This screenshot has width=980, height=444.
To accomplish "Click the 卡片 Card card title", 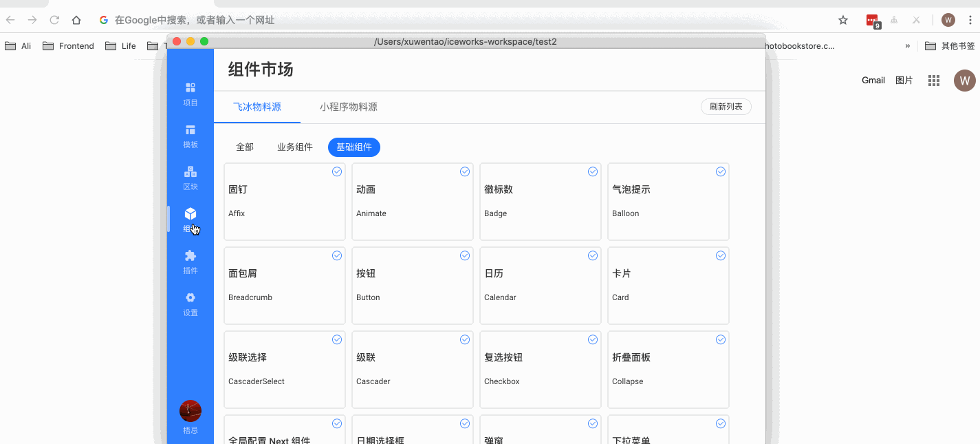I will click(x=622, y=273).
